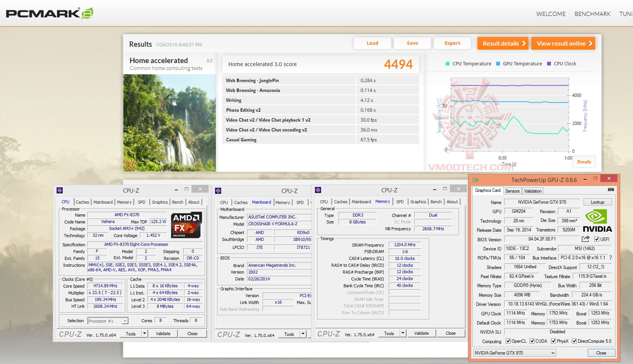Click the Home accelerated waterfall thumbnail
Screen dimensions: 633x364
tap(169, 123)
